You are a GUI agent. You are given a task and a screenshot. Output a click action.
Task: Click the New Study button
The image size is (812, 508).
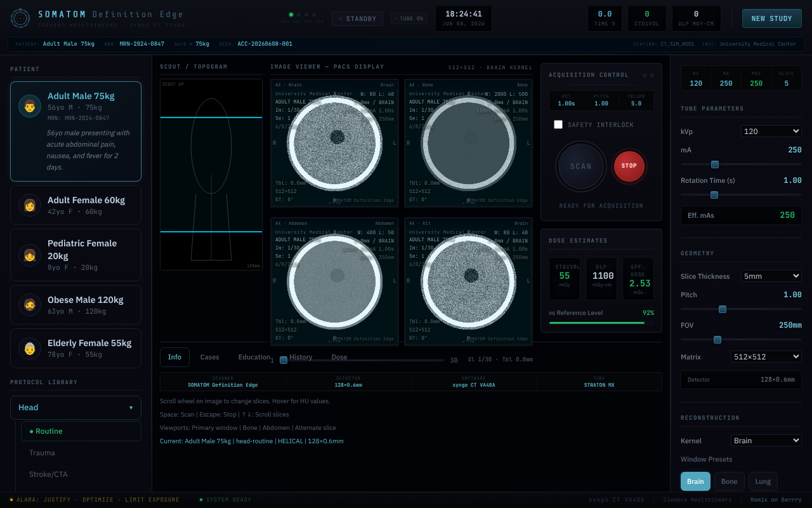coord(772,18)
